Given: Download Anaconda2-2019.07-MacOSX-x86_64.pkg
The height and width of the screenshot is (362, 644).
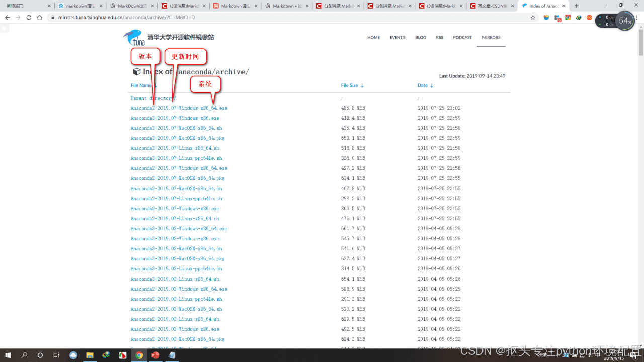Looking at the screenshot, I should (x=178, y=178).
